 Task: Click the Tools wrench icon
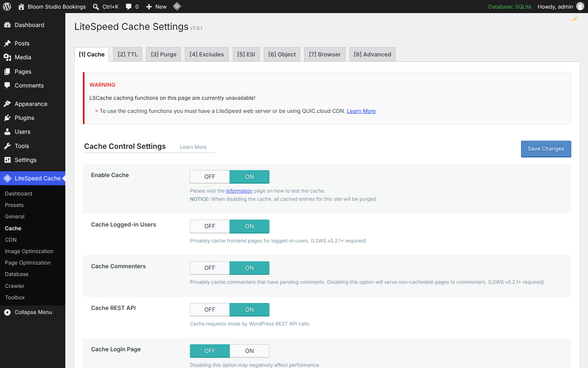(x=7, y=146)
